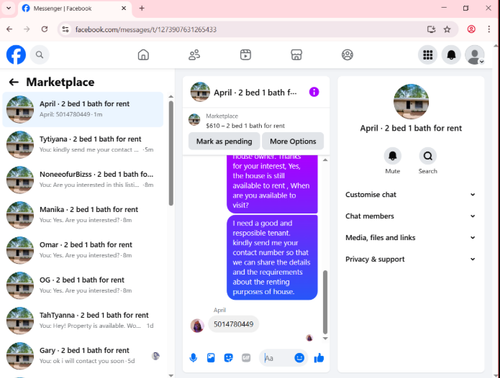Close the Messenger | Facebook tab
Image resolution: width=500 pixels, height=378 pixels.
tap(124, 8)
